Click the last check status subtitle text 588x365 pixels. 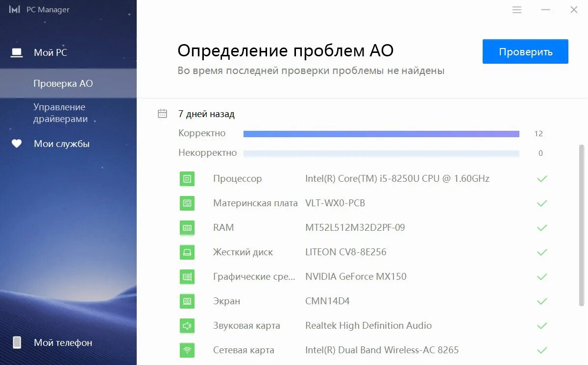311,71
